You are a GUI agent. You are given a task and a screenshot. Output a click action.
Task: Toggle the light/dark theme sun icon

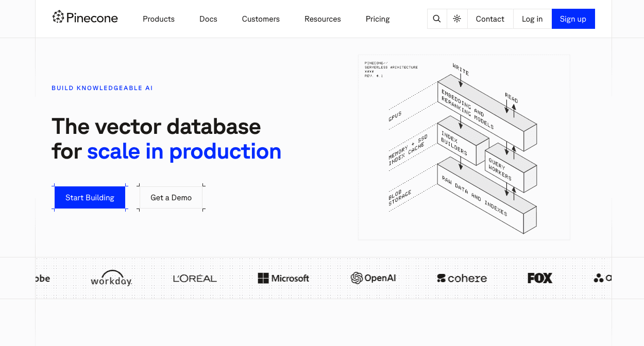(x=457, y=19)
